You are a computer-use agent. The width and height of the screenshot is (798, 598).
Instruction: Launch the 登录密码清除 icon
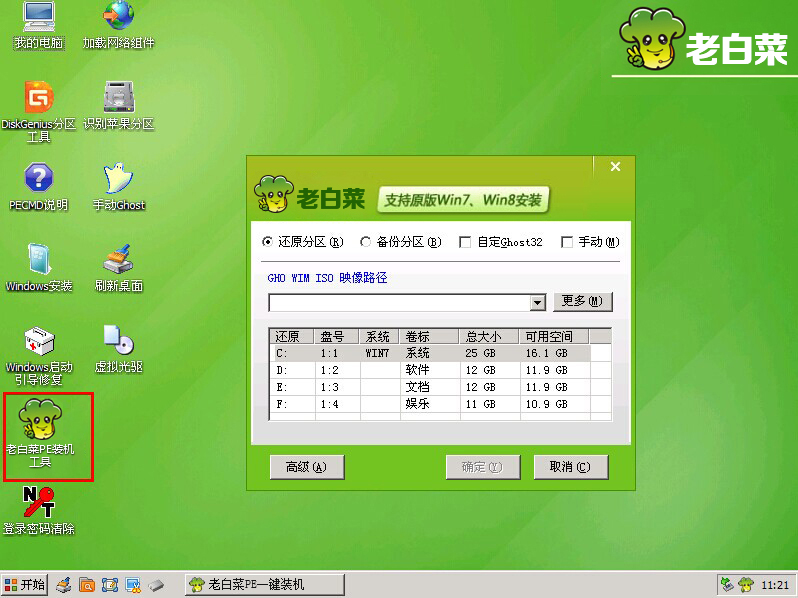[x=39, y=510]
